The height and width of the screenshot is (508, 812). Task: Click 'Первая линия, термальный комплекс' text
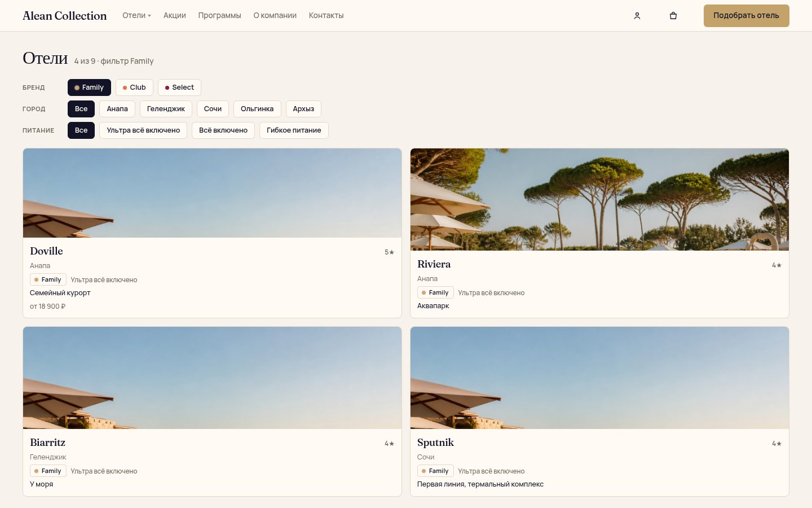click(x=480, y=484)
